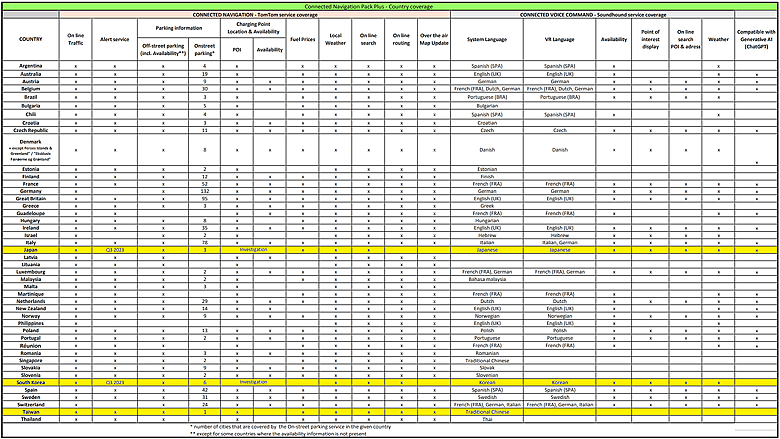Click the Off-street parking sub-header
Screen dimensions: 780x439
click(163, 49)
